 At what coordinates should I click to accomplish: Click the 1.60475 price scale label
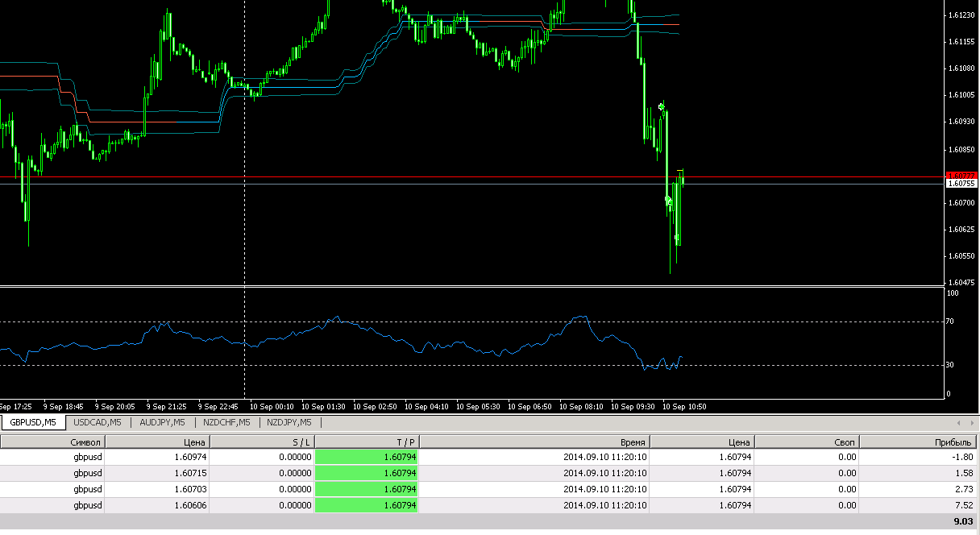point(962,283)
